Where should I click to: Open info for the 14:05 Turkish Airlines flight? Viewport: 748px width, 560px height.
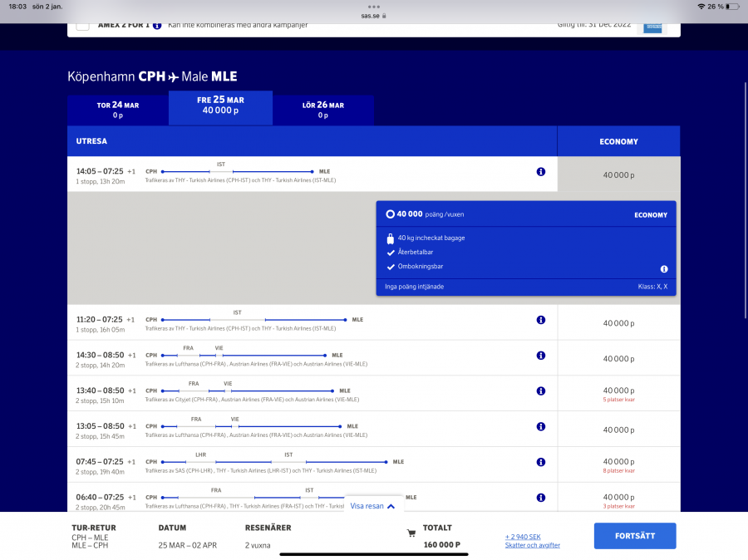click(540, 172)
